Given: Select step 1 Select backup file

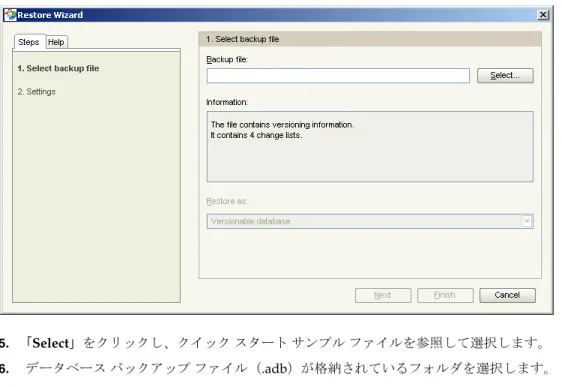Looking at the screenshot, I should [x=58, y=68].
